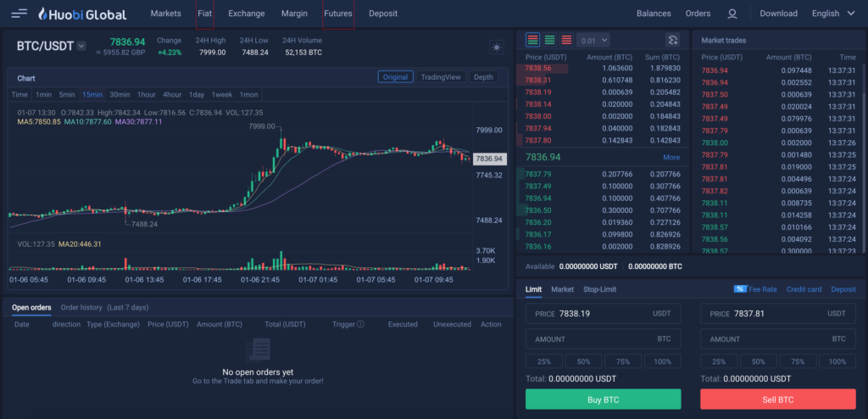Viewport: 868px width, 419px height.
Task: Focus the AMOUNT field in sell form
Action: 778,338
